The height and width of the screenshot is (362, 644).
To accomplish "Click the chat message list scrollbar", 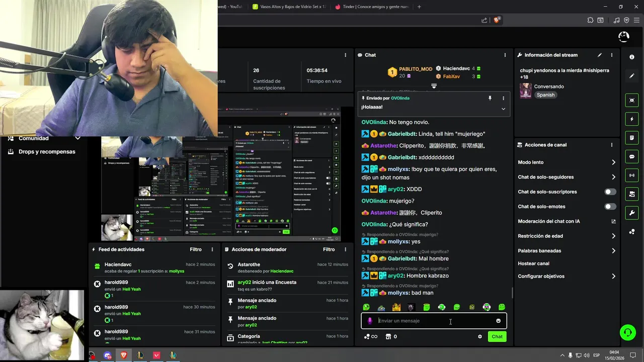I will [512, 293].
